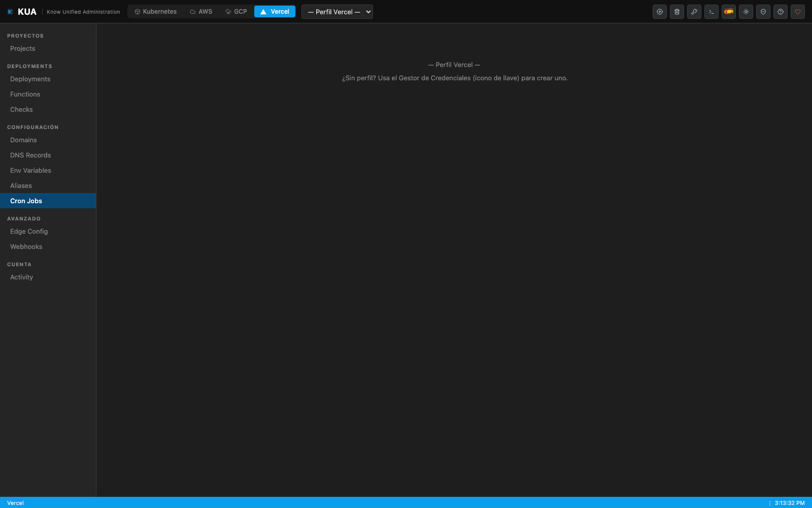Open Checks in the sidebar
Viewport: 812px width, 508px height.
point(48,110)
